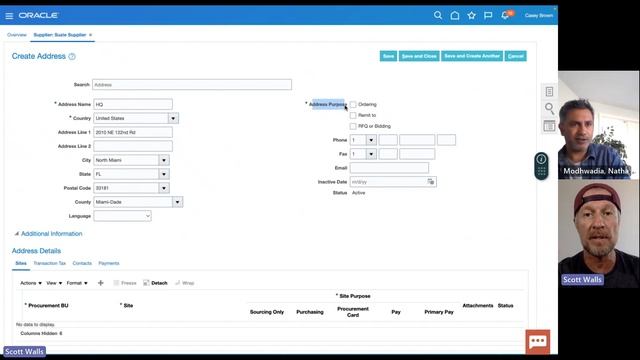Select the Supplier: Suzie Supplier tab

pos(60,35)
